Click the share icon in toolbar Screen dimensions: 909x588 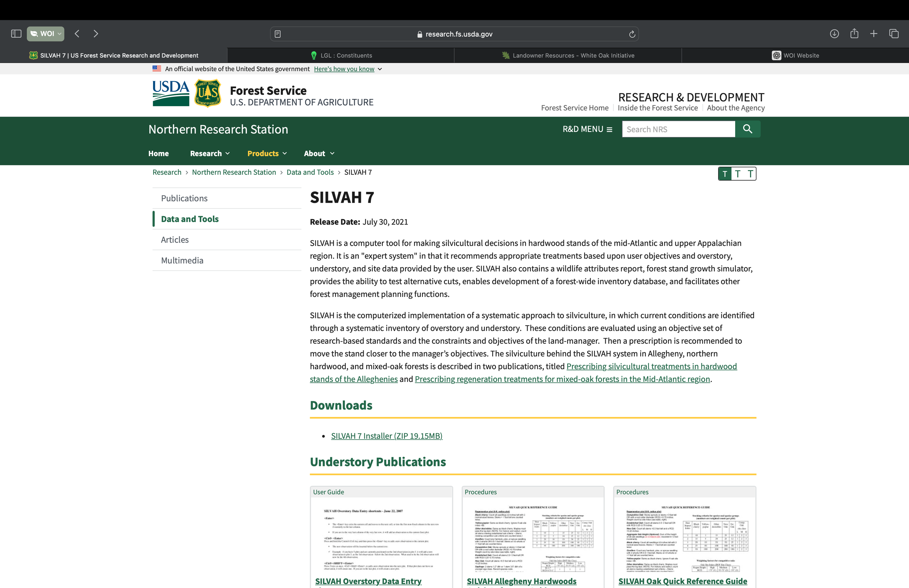[x=854, y=33]
